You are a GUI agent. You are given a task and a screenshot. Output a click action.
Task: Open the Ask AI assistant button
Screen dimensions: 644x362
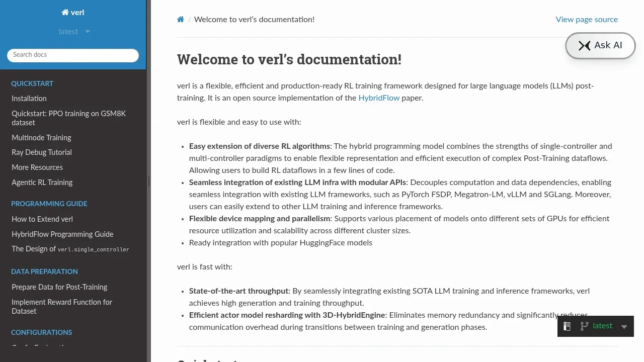pyautogui.click(x=600, y=45)
